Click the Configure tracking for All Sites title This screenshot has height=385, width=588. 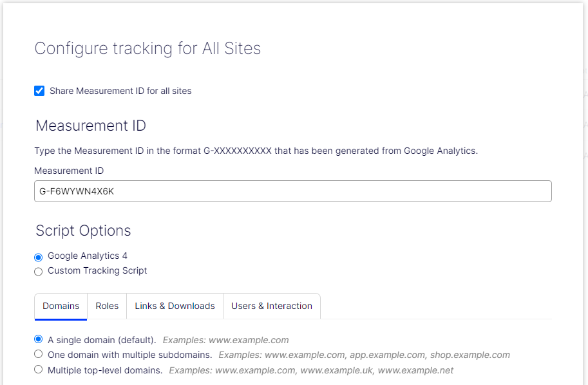pyautogui.click(x=147, y=49)
